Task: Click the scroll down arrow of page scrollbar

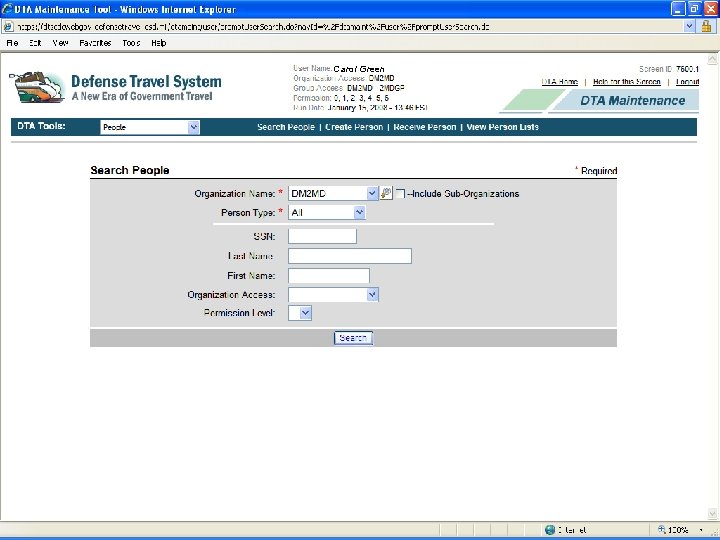Action: (712, 513)
